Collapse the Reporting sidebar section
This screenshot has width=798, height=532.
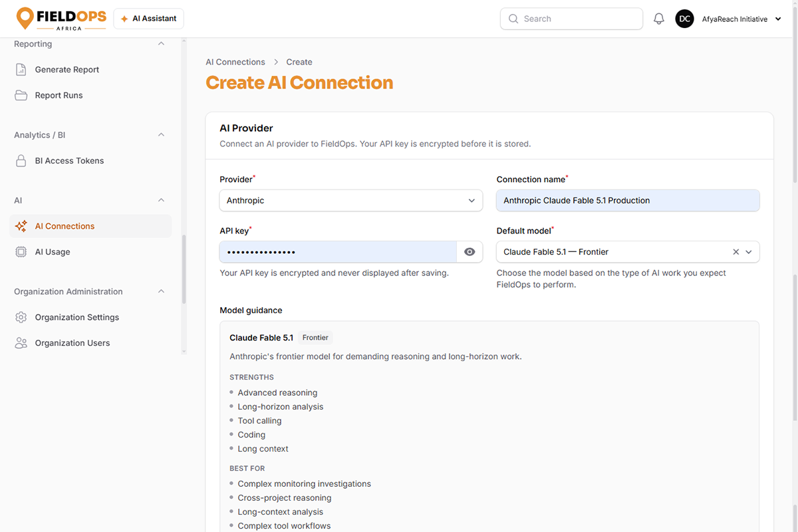tap(161, 44)
